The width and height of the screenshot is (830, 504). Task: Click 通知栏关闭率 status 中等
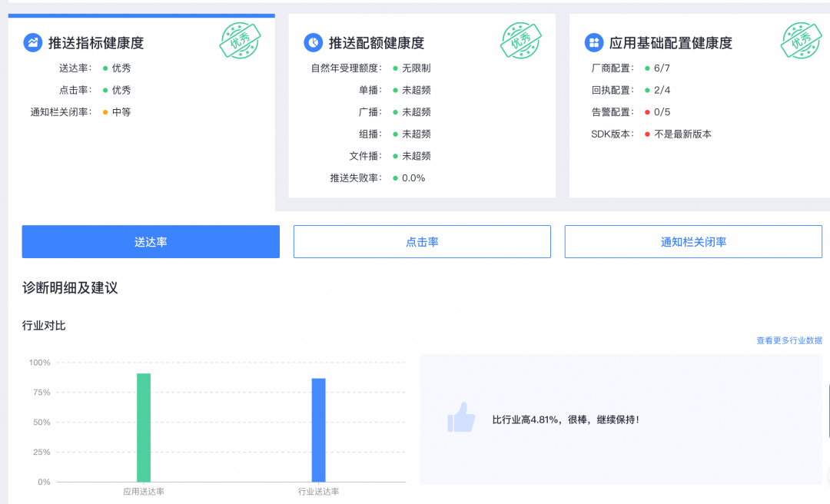click(121, 112)
